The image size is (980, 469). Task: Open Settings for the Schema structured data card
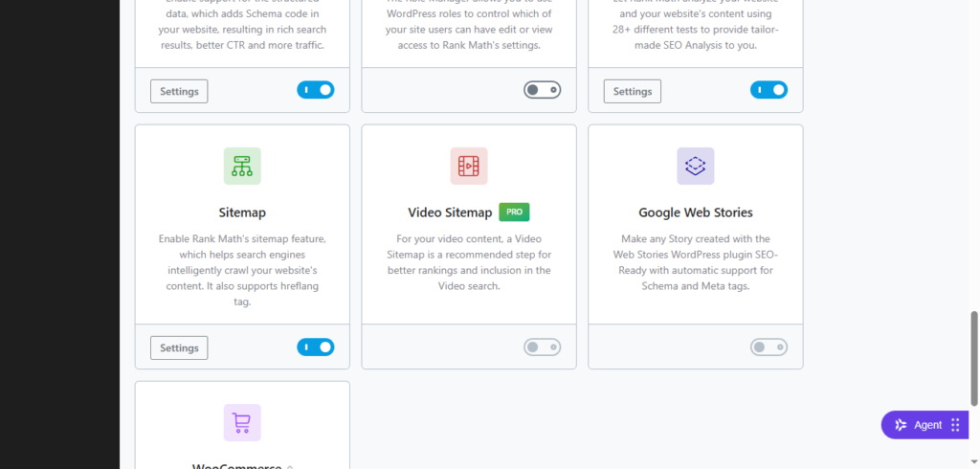[179, 91]
